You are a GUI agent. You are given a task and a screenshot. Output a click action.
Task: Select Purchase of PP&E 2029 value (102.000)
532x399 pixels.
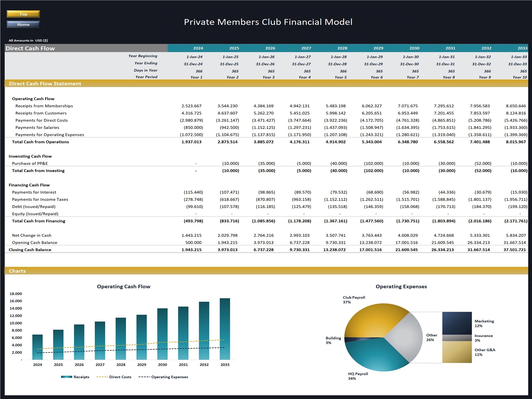pos(373,163)
